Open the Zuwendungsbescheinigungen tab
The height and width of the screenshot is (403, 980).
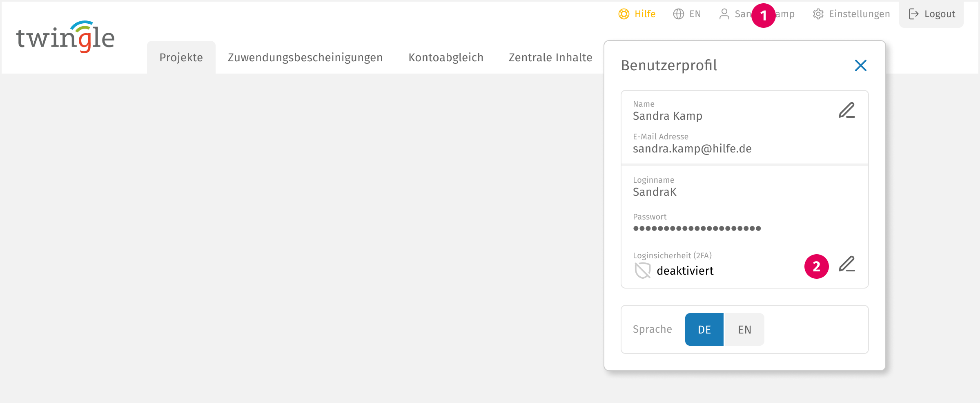[305, 58]
